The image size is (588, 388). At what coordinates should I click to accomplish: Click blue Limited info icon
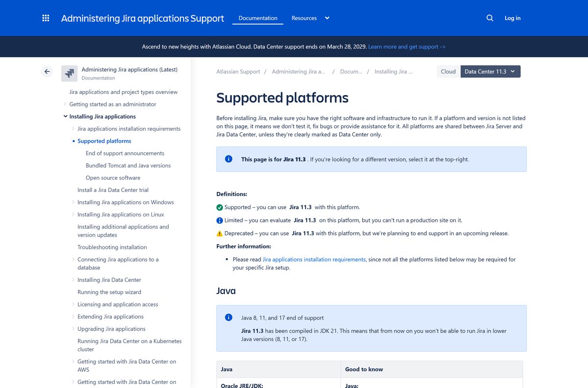point(220,220)
